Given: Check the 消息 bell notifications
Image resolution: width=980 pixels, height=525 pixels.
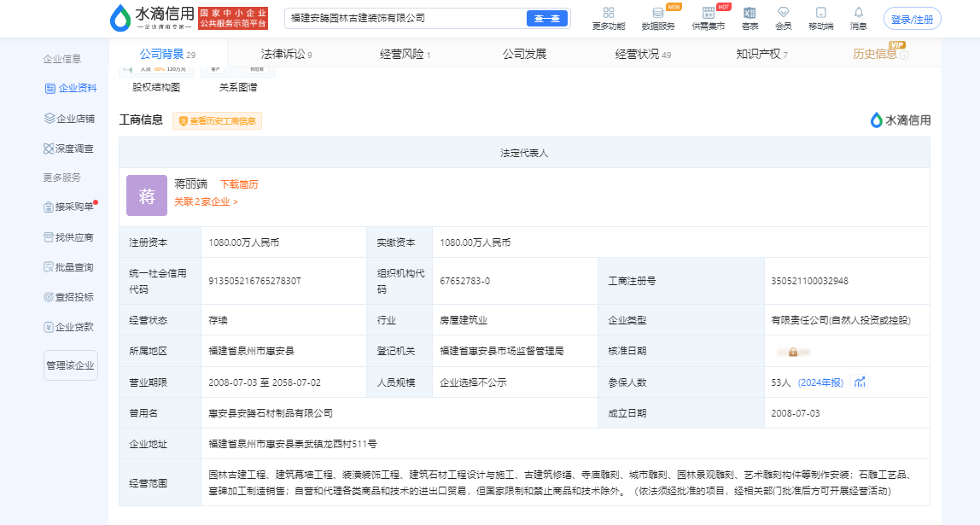Looking at the screenshot, I should [x=858, y=13].
